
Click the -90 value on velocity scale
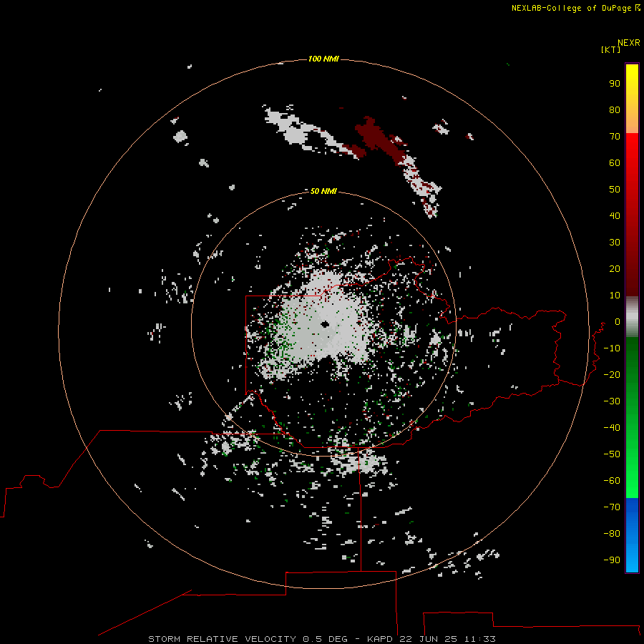612,560
